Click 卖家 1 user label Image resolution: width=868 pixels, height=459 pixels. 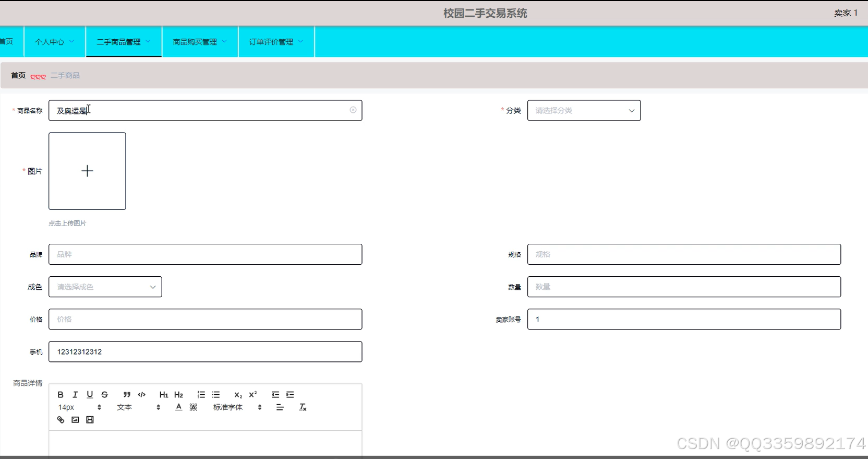point(846,13)
